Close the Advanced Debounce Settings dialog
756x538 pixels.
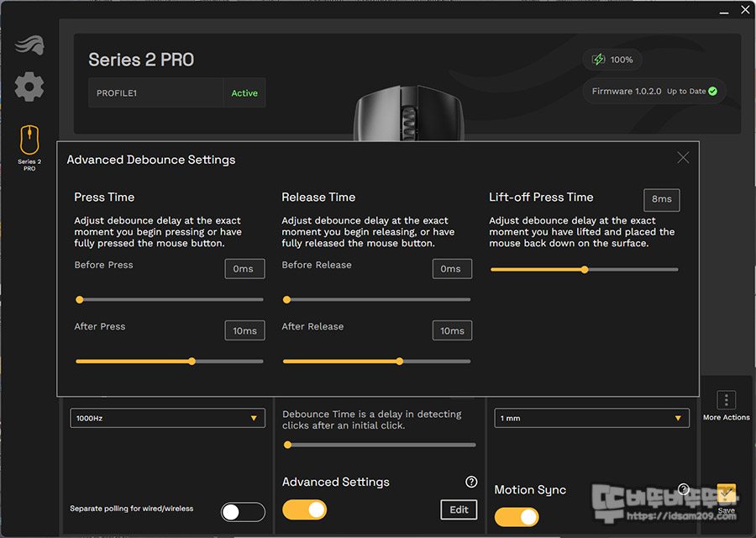[x=683, y=158]
